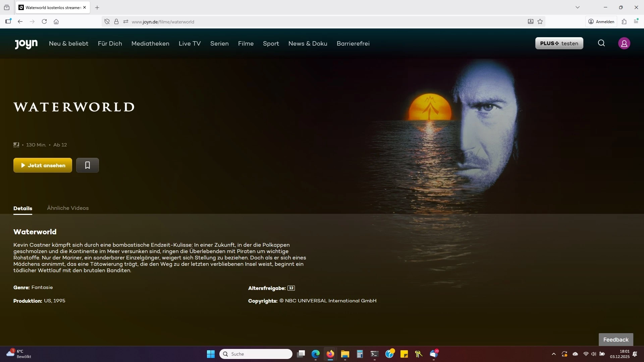Open the Filme menu item
644x362 pixels.
click(246, 44)
